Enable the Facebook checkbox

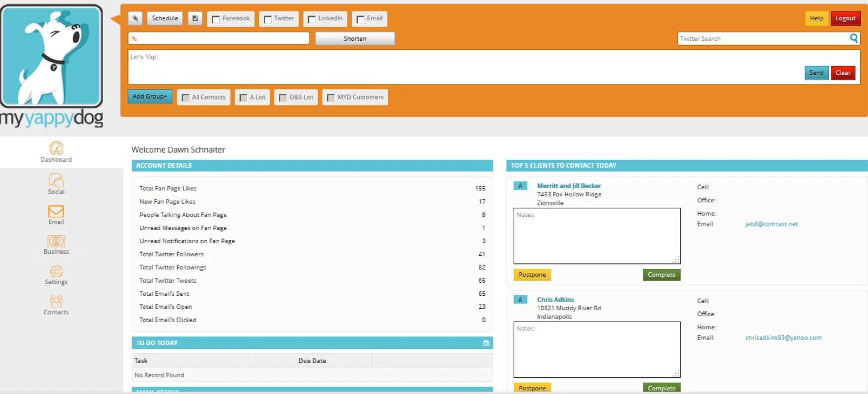(x=216, y=19)
